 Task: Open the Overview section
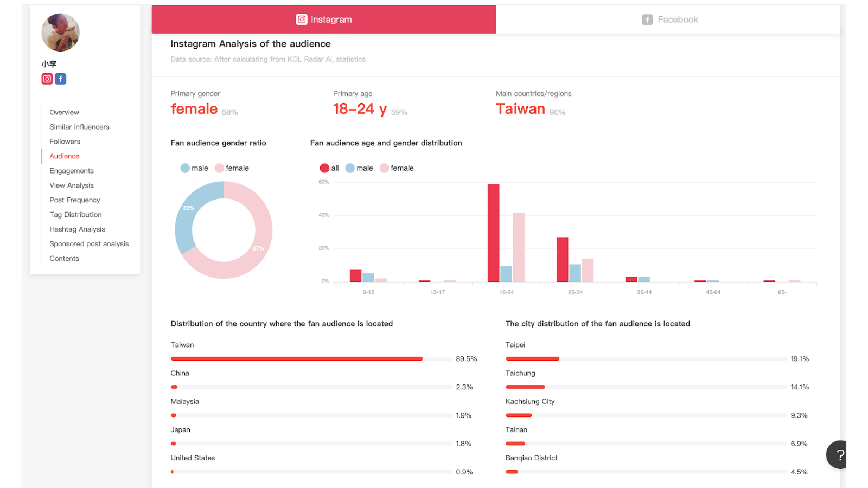64,112
